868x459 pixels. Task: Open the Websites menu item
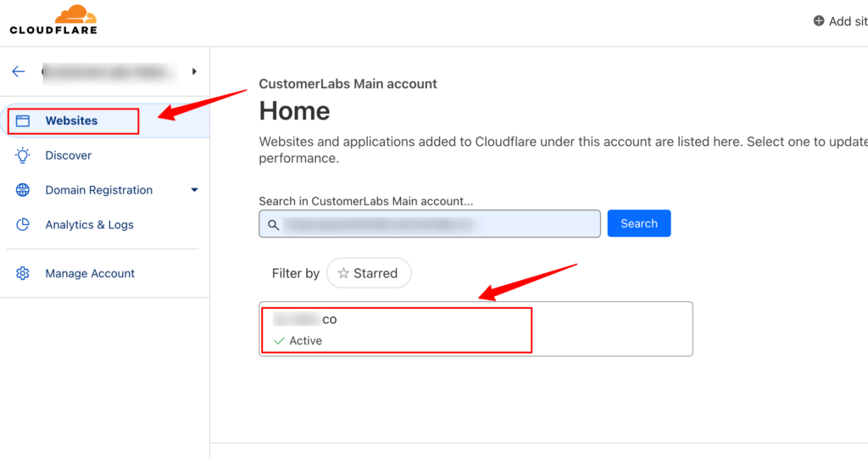pyautogui.click(x=71, y=120)
